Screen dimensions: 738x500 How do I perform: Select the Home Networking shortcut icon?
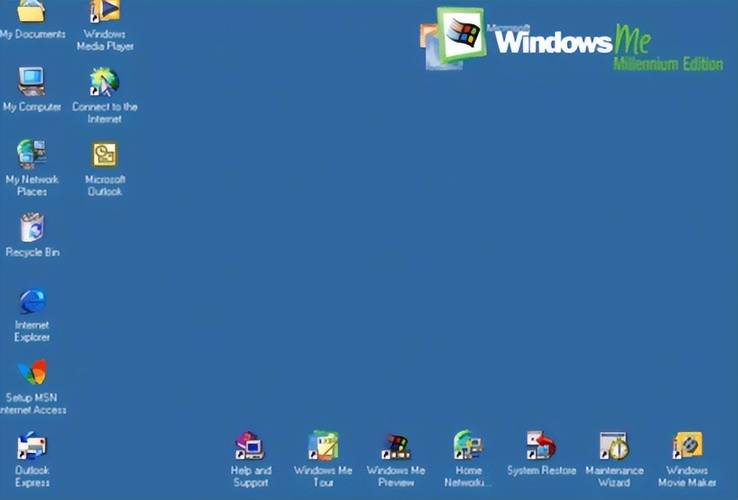click(468, 445)
